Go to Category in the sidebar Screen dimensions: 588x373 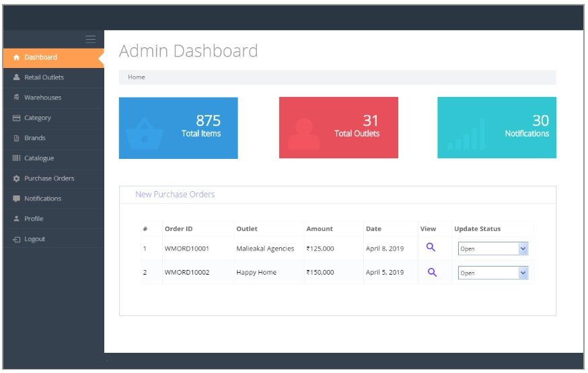(x=38, y=118)
